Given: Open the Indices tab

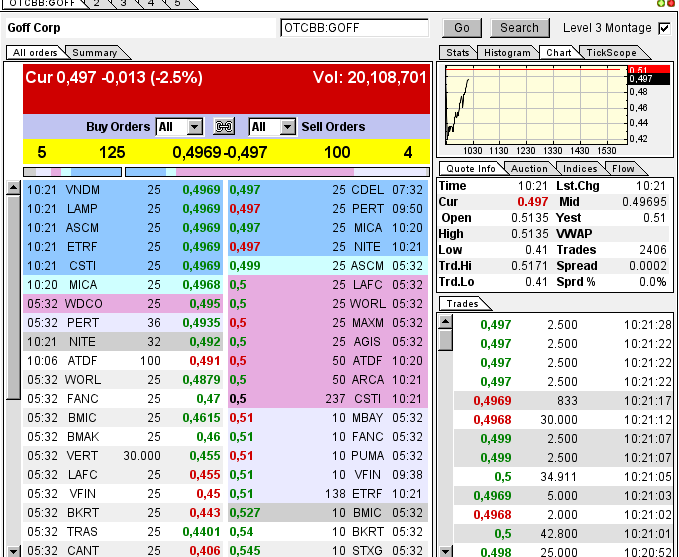Looking at the screenshot, I should tap(580, 168).
